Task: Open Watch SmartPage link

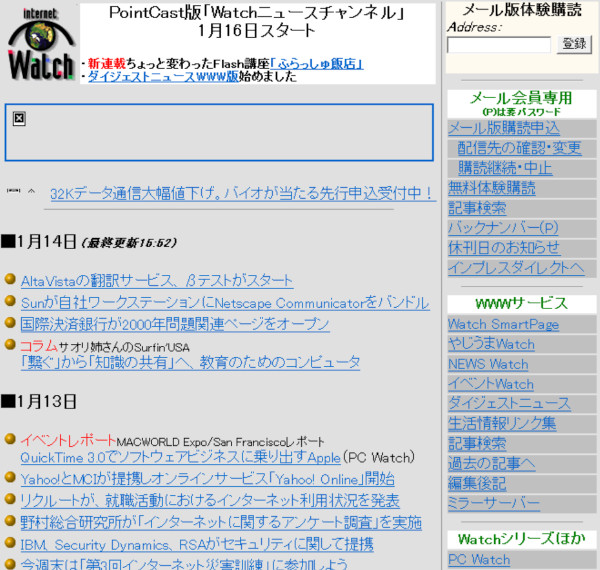Action: pos(504,324)
